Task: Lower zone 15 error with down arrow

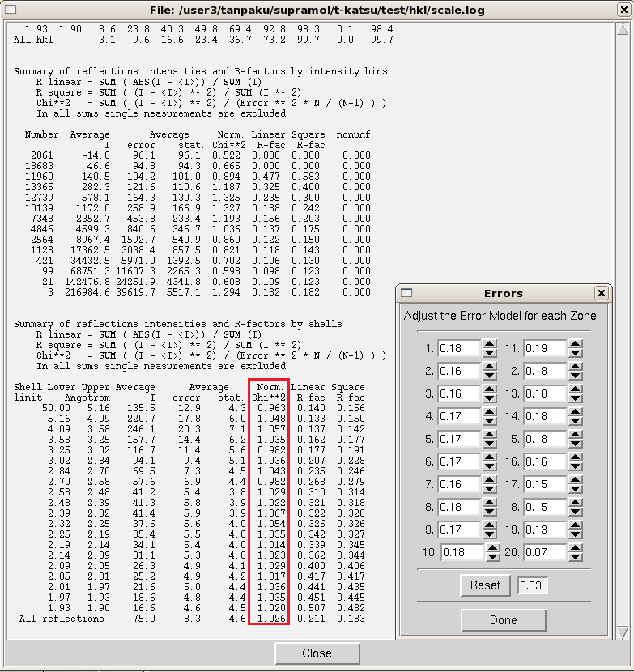Action: [x=576, y=444]
